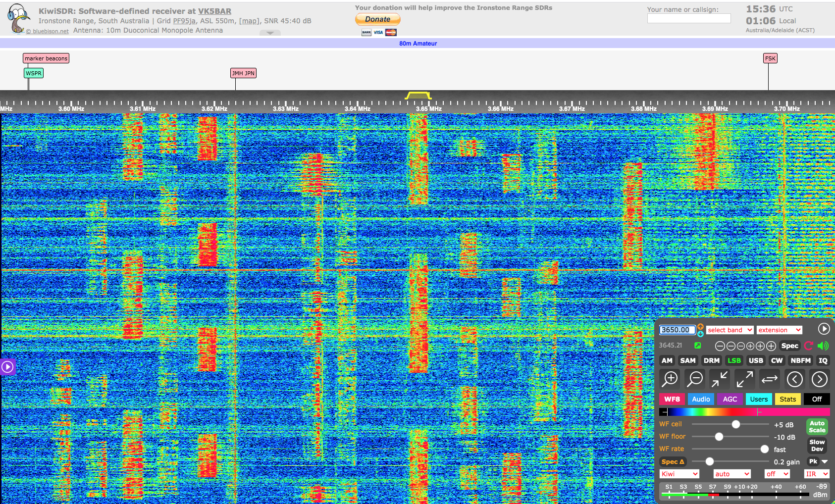The width and height of the screenshot is (835, 504).
Task: Click the waterfall zoom out magnifier icon
Action: (695, 379)
